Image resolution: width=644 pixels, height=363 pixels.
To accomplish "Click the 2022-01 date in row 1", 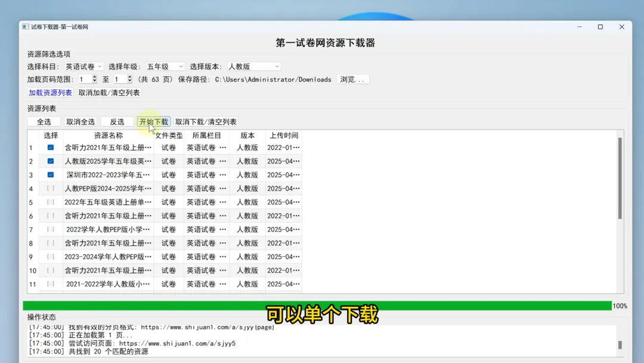I will [x=283, y=147].
